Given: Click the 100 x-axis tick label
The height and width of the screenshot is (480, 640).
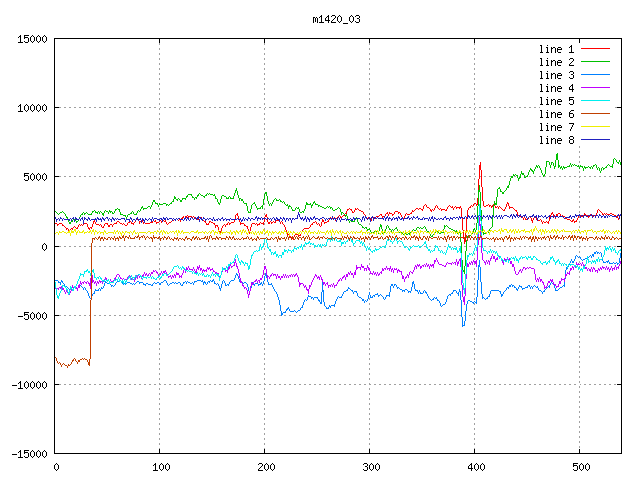Looking at the screenshot, I should click(x=159, y=467).
